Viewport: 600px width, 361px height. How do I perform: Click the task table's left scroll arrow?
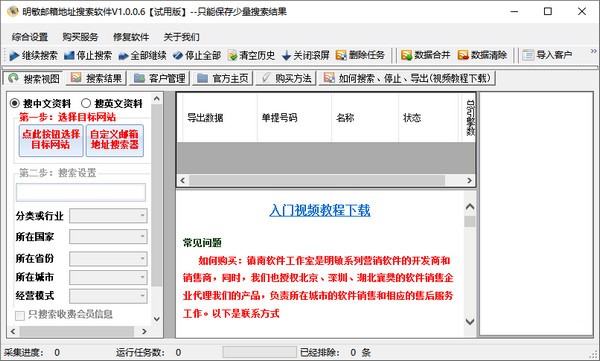[183, 180]
